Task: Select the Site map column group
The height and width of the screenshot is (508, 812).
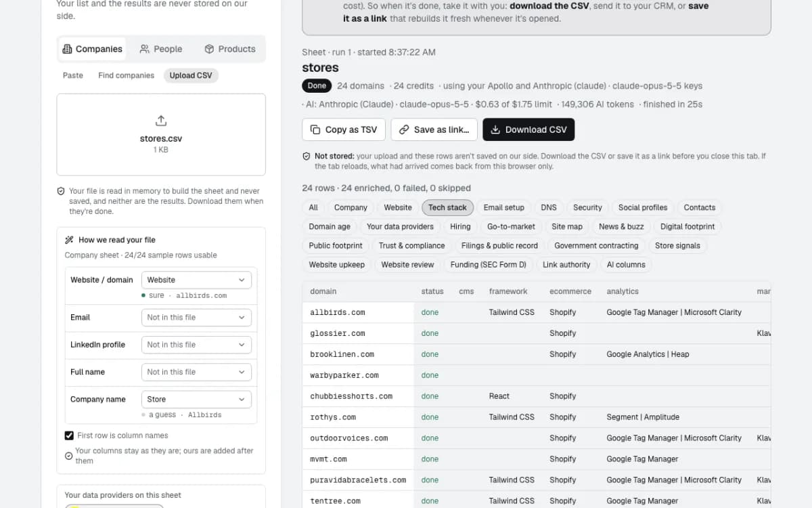Action: 567,226
